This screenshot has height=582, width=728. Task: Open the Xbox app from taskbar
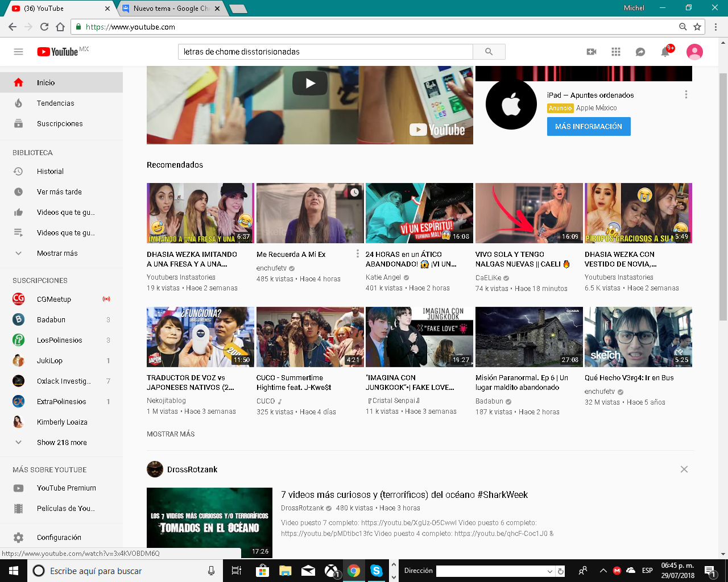[x=331, y=571]
